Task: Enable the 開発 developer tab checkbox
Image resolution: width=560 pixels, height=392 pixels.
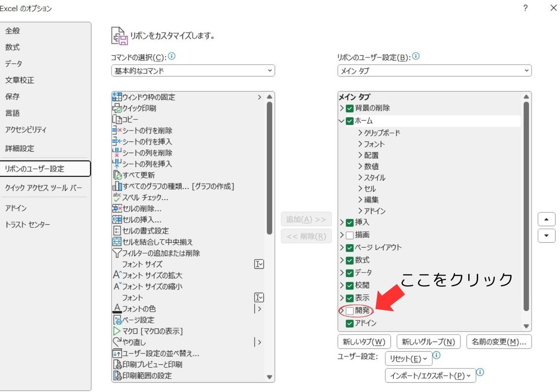Action: (350, 310)
